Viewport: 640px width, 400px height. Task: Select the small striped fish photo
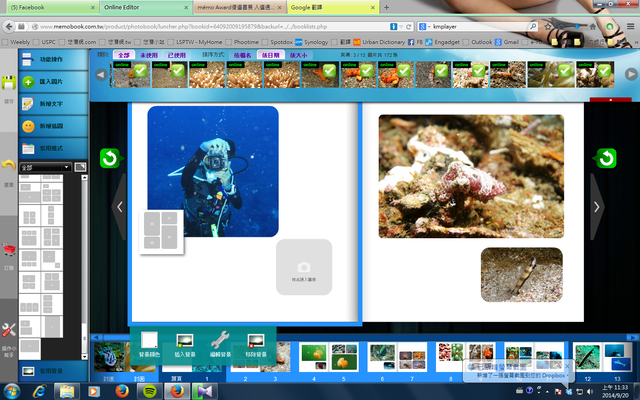[522, 275]
